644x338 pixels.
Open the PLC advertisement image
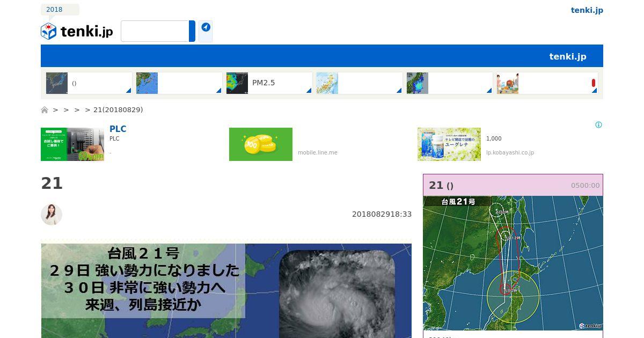click(x=72, y=144)
